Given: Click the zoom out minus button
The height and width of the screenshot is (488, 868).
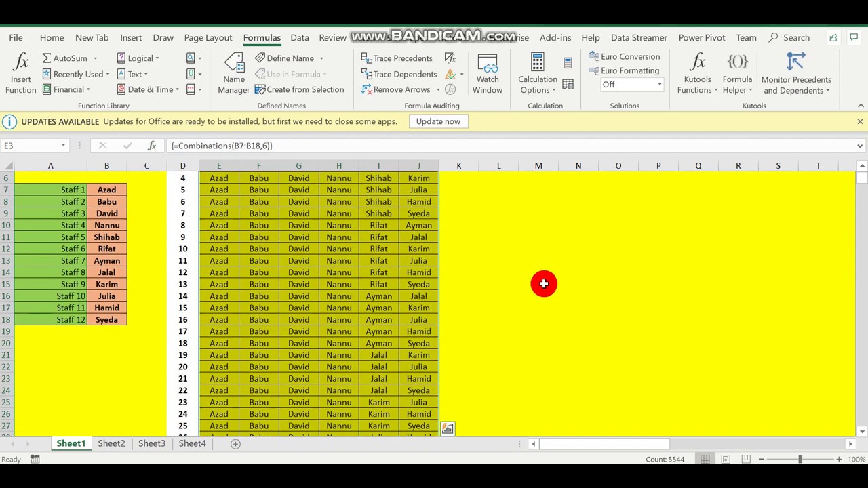Looking at the screenshot, I should 762,459.
